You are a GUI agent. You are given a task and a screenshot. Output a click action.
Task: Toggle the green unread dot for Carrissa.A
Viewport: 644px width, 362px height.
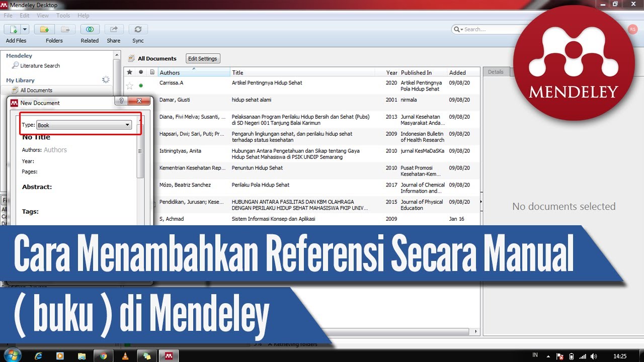[x=141, y=85]
